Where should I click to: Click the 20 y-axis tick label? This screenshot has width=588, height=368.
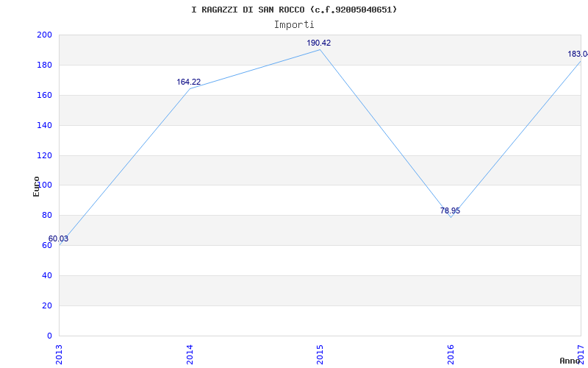click(46, 305)
